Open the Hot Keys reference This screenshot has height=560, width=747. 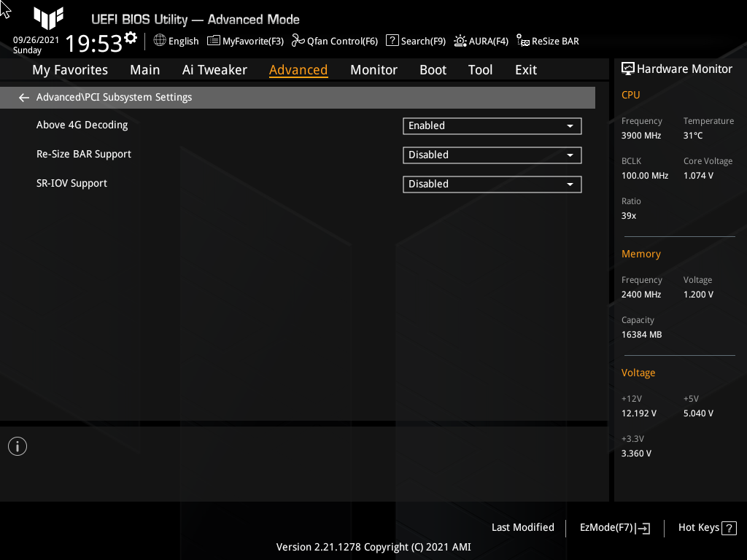[705, 527]
